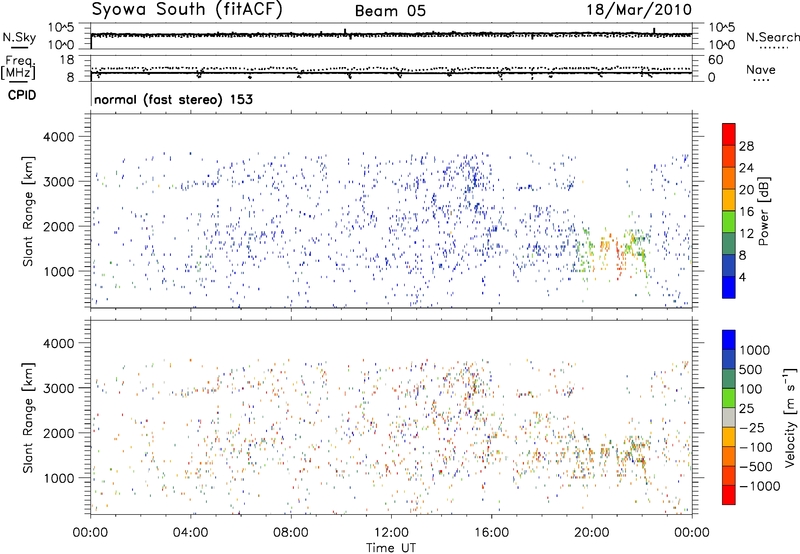Click the "4" label on the power colorbar
This screenshot has height=554, width=800.
tap(742, 277)
